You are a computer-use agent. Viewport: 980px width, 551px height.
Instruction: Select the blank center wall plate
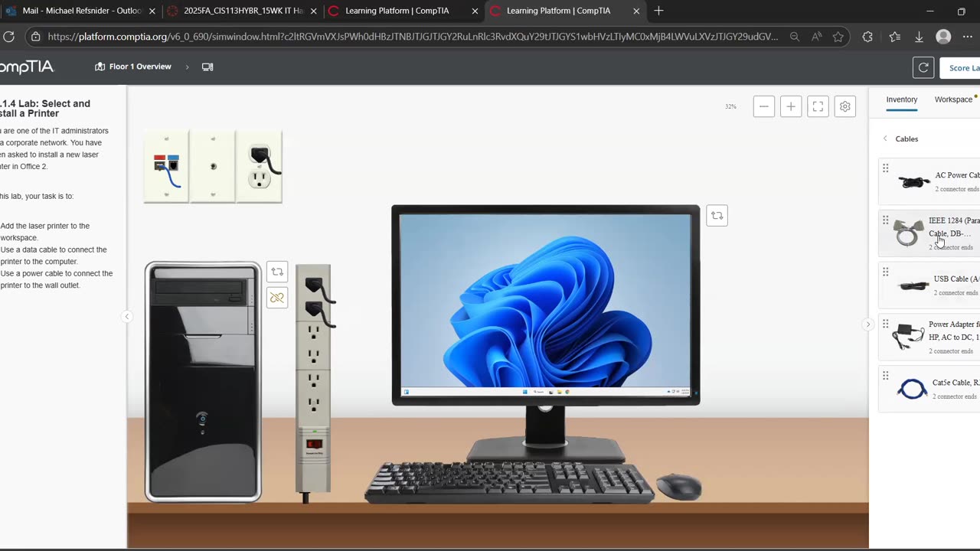(213, 167)
